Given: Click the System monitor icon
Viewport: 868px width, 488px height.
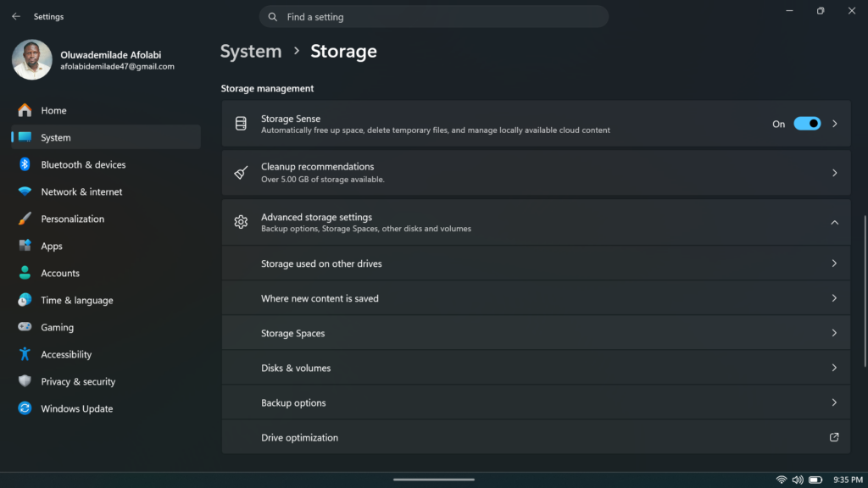Looking at the screenshot, I should pyautogui.click(x=25, y=137).
